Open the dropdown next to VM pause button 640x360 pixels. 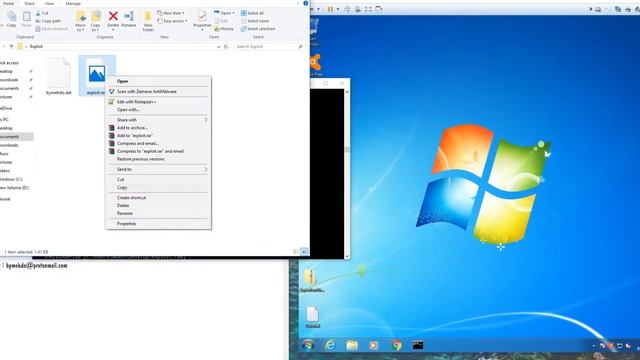click(338, 9)
